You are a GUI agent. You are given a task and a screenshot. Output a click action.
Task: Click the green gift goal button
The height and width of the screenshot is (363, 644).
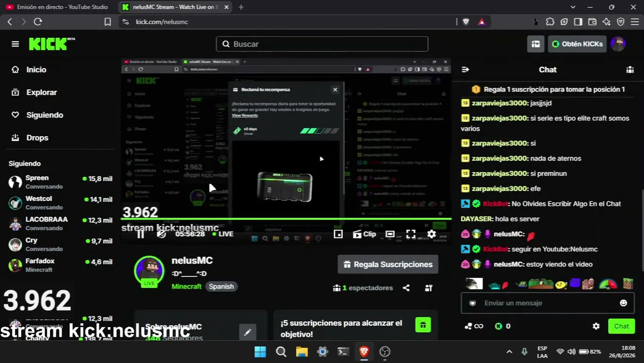tap(423, 325)
